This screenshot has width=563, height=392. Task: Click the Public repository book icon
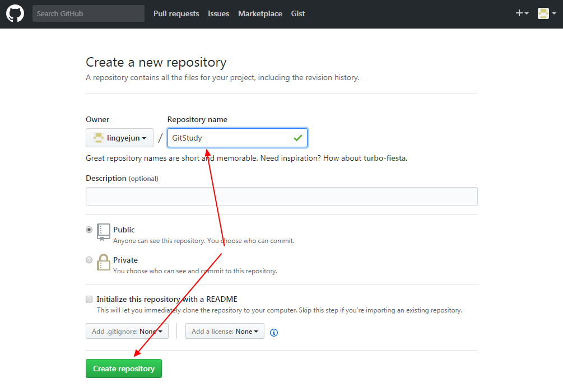point(104,232)
